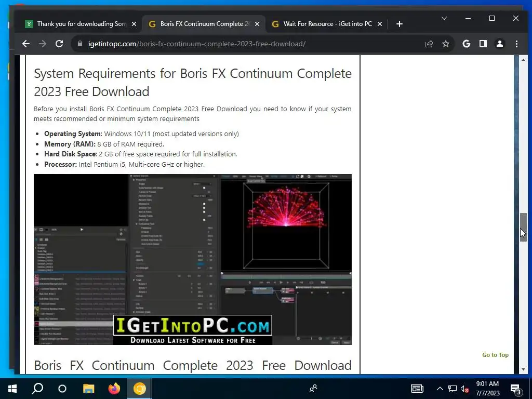Show hidden system tray icons
The width and height of the screenshot is (532, 399).
click(x=440, y=389)
